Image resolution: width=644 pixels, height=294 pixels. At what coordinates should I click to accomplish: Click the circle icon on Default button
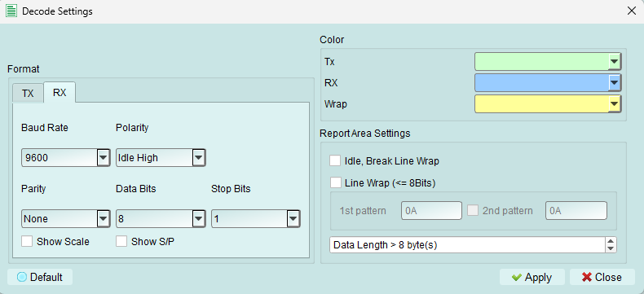point(22,277)
